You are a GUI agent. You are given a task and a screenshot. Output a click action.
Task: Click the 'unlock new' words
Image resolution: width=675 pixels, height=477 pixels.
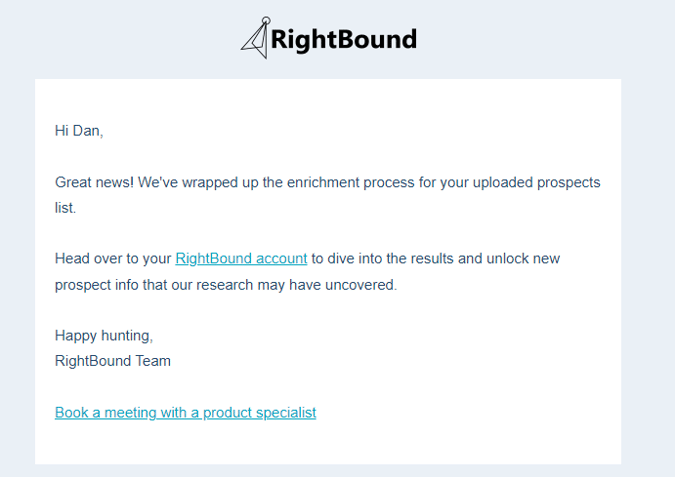tap(523, 258)
